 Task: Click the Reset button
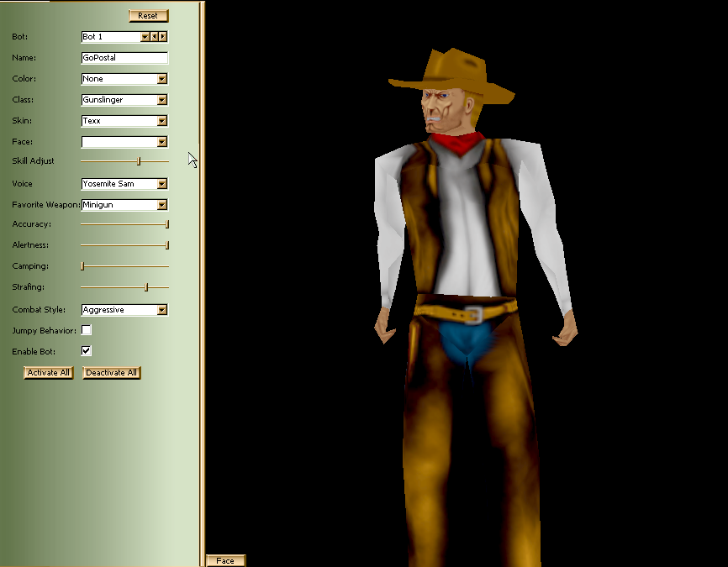(149, 16)
